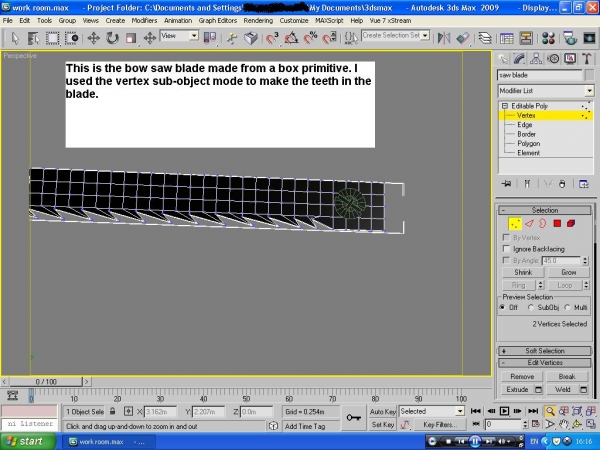Switch to the Utilities hammer tab
The width and height of the screenshot is (600, 450).
click(586, 59)
